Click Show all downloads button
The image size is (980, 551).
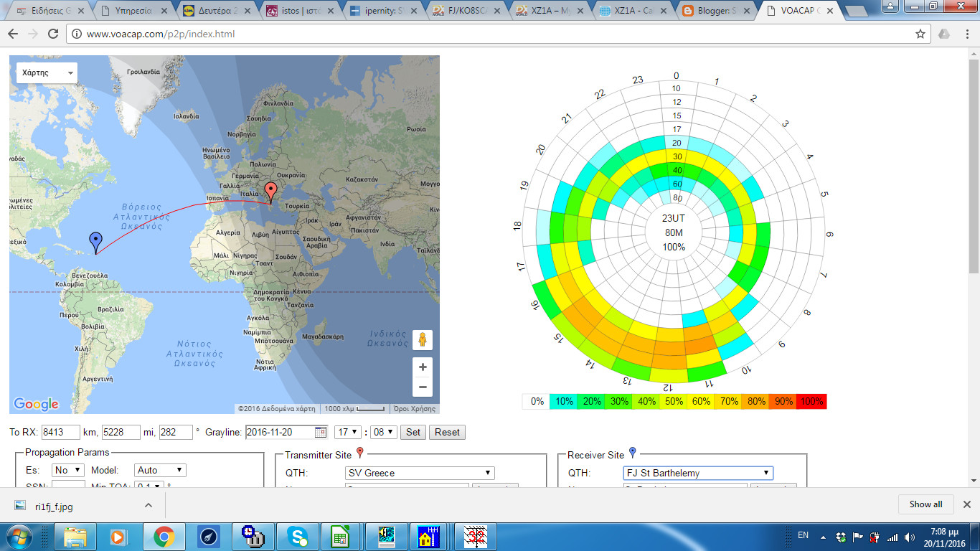coord(925,504)
